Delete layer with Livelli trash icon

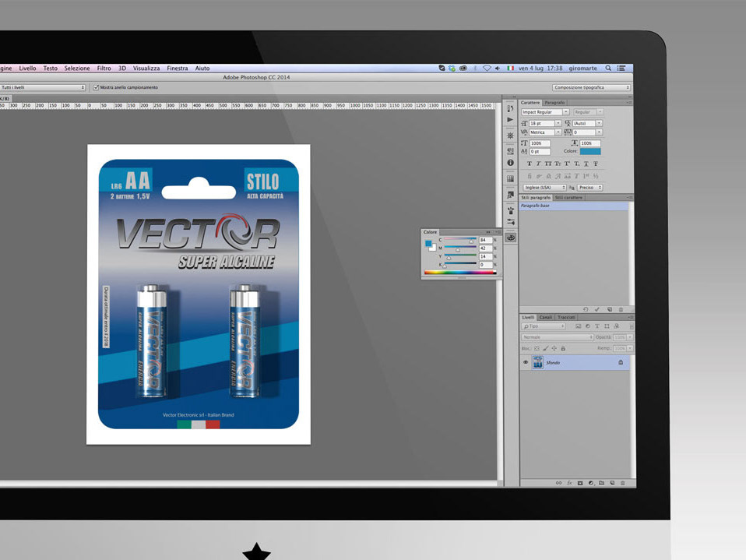coord(623,483)
